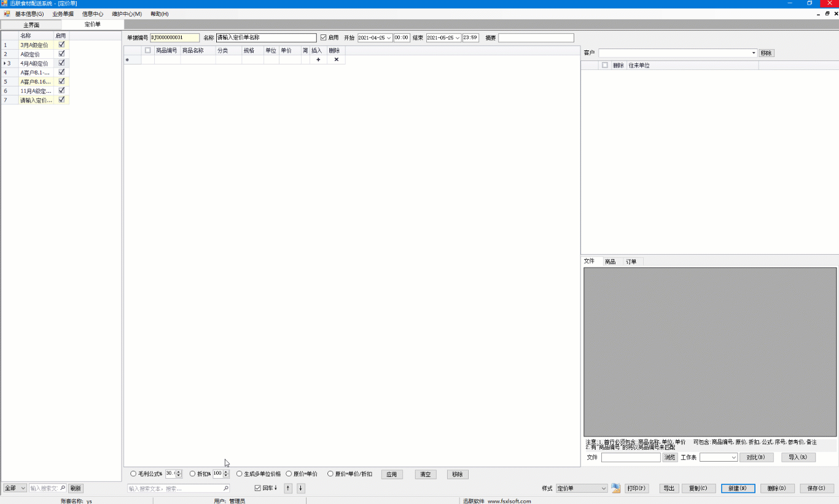Screen dimensions: 839x504
Task: Select the 毛利公式% radio button
Action: [133, 474]
